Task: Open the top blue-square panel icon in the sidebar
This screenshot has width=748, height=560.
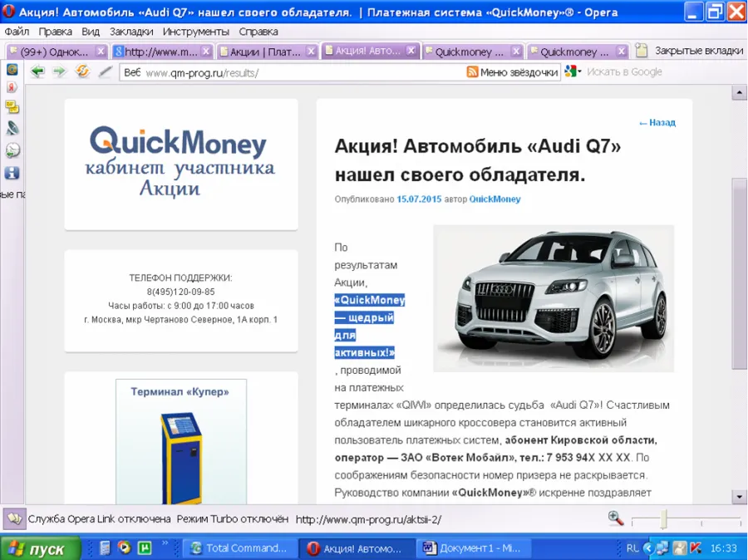Action: tap(12, 69)
